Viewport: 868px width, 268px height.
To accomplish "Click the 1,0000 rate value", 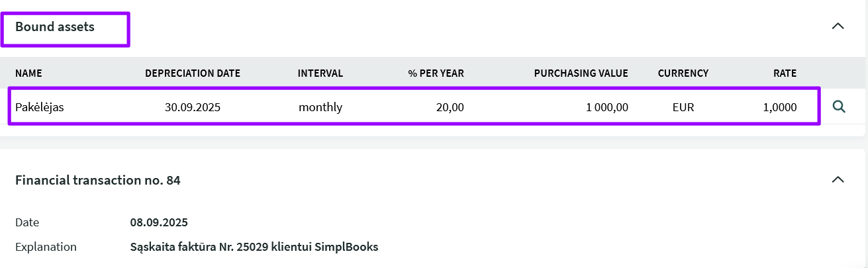I will coord(780,107).
